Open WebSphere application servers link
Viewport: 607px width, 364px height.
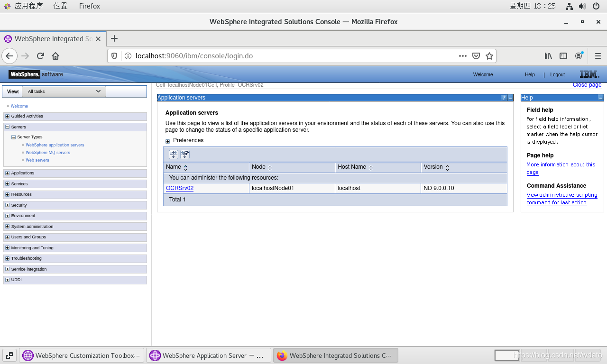click(x=55, y=145)
